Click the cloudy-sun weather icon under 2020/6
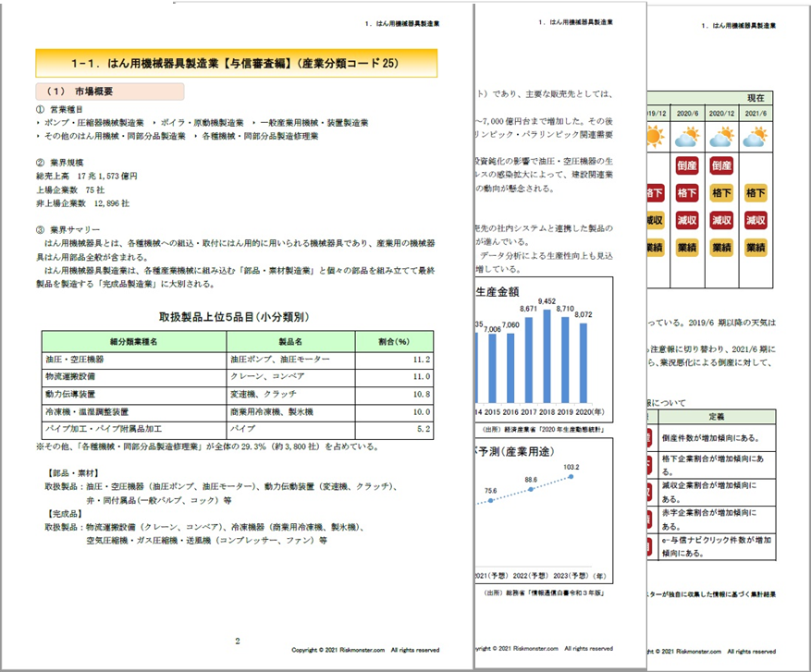Screen dimensions: 811x672 click(686, 137)
